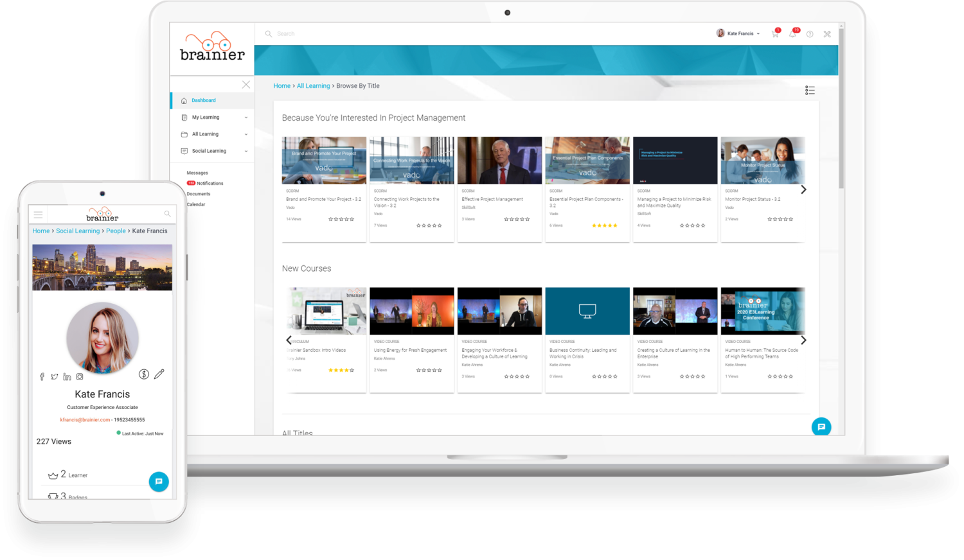964x560 pixels.
Task: Click the Social Learning chat icon
Action: pyautogui.click(x=184, y=151)
